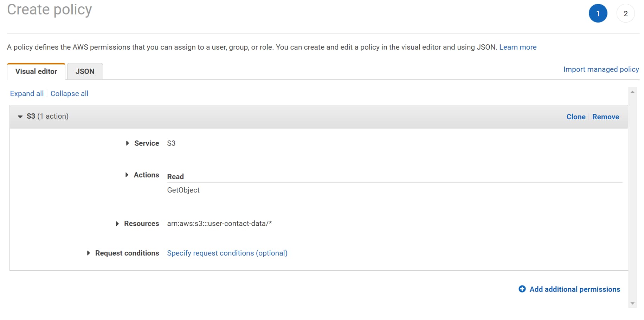Go to step 2 indicator circle
Screen dimensions: 644x320
(625, 13)
